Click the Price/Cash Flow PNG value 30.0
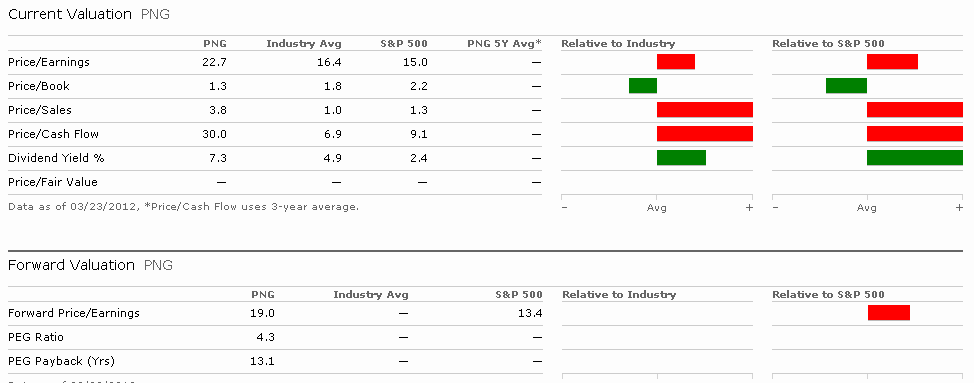 [216, 134]
